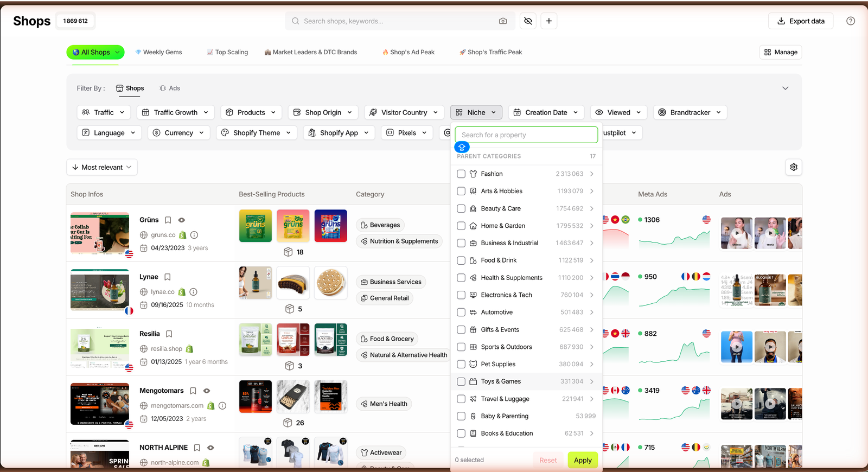Click the plus add button
Viewport: 868px width, 472px height.
[549, 21]
